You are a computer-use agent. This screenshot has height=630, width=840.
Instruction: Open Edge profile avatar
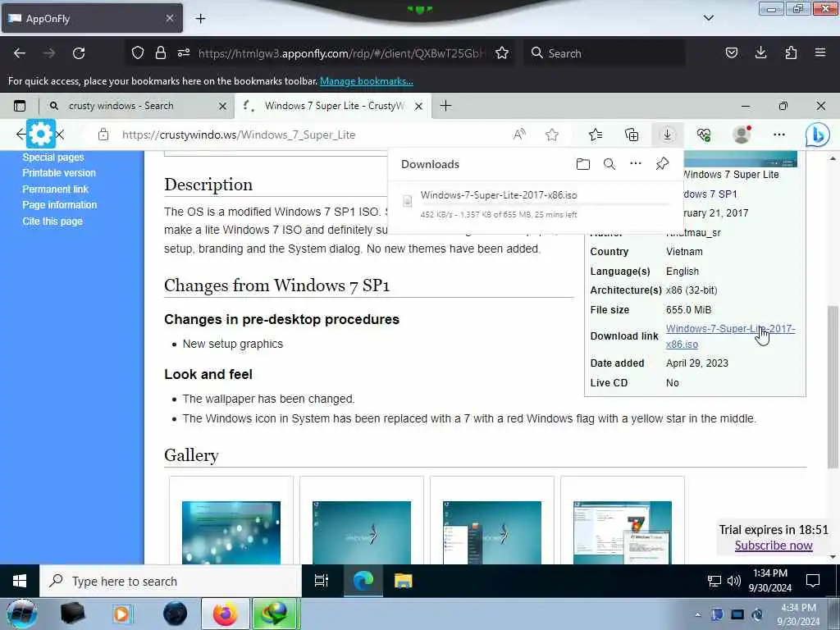[742, 135]
